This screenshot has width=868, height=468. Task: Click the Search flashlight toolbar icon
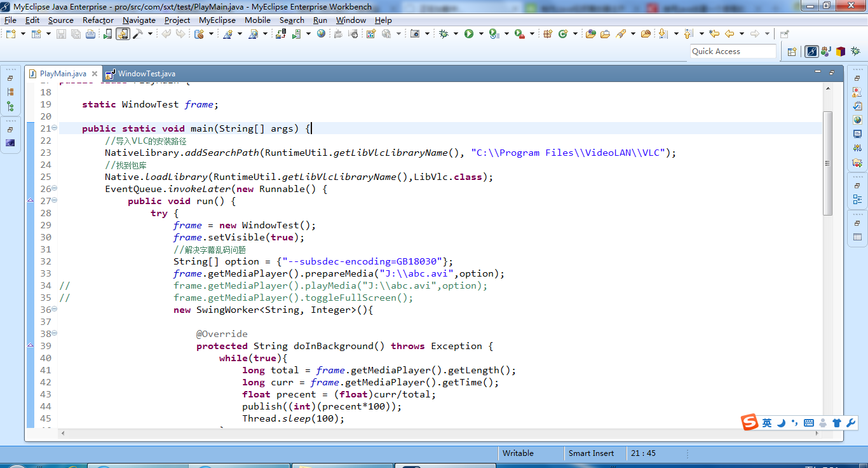pyautogui.click(x=620, y=34)
